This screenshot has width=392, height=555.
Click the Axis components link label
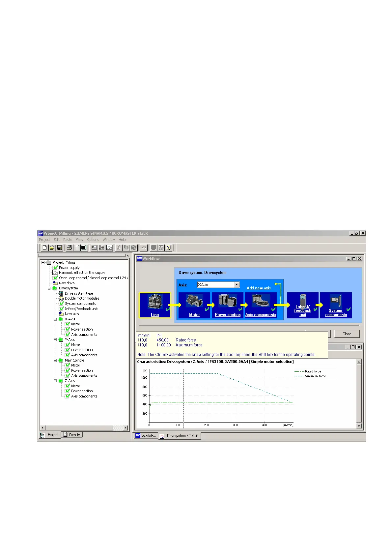(x=261, y=315)
